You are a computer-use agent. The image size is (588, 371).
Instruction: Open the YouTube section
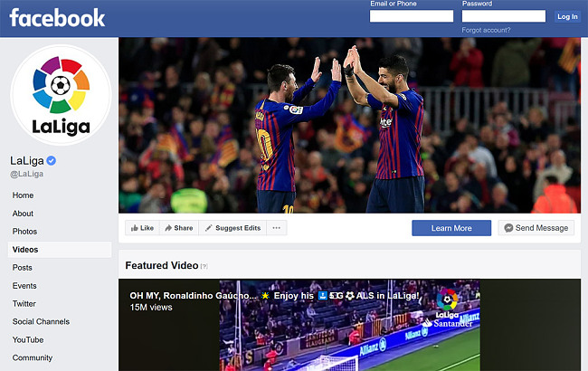click(x=28, y=339)
